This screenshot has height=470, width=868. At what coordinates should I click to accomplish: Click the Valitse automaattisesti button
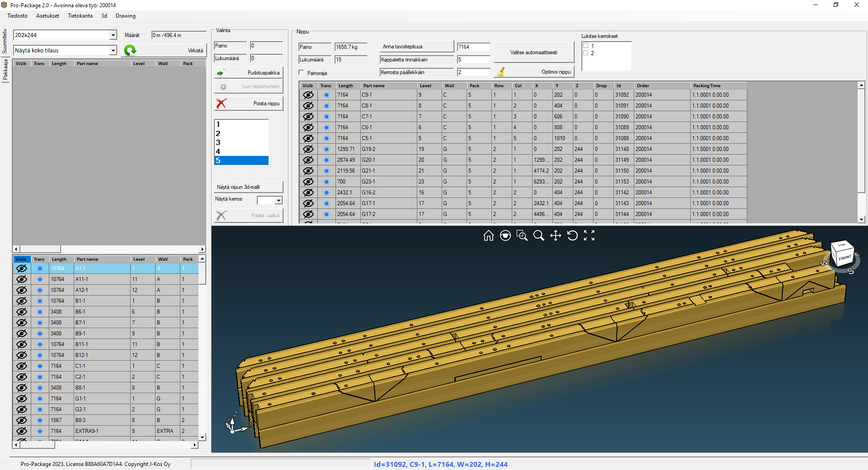[x=533, y=52]
